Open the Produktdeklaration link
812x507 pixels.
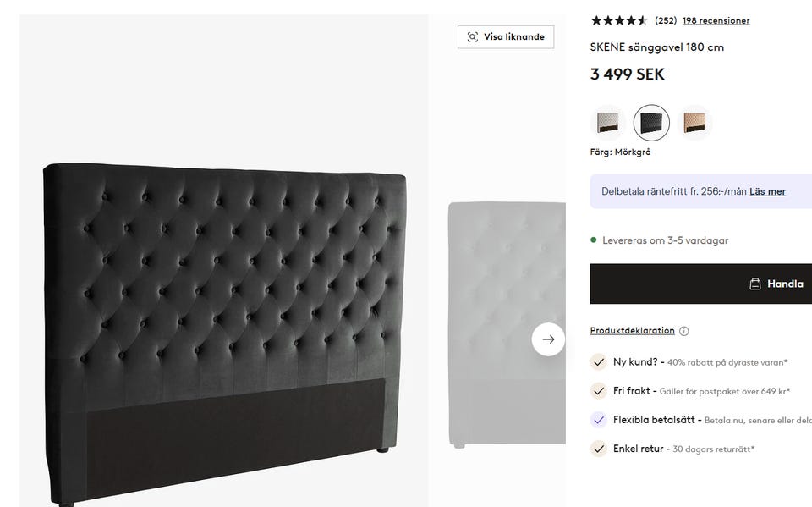click(x=632, y=331)
